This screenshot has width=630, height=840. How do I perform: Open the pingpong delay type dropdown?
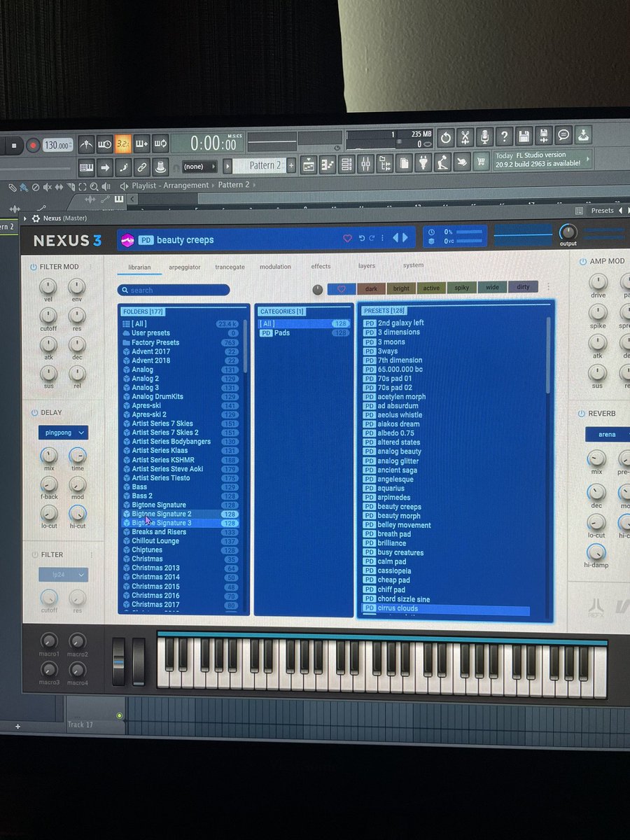point(63,433)
